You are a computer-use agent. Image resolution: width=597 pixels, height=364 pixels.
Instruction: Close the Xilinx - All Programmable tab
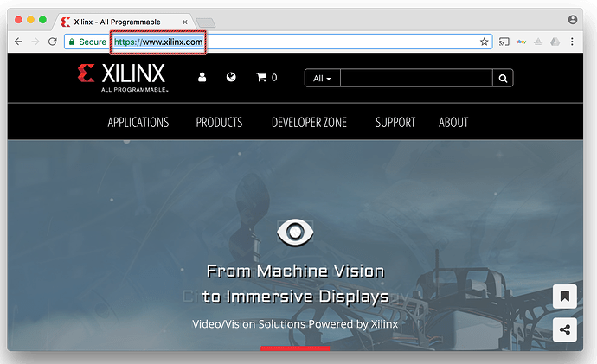pos(185,22)
